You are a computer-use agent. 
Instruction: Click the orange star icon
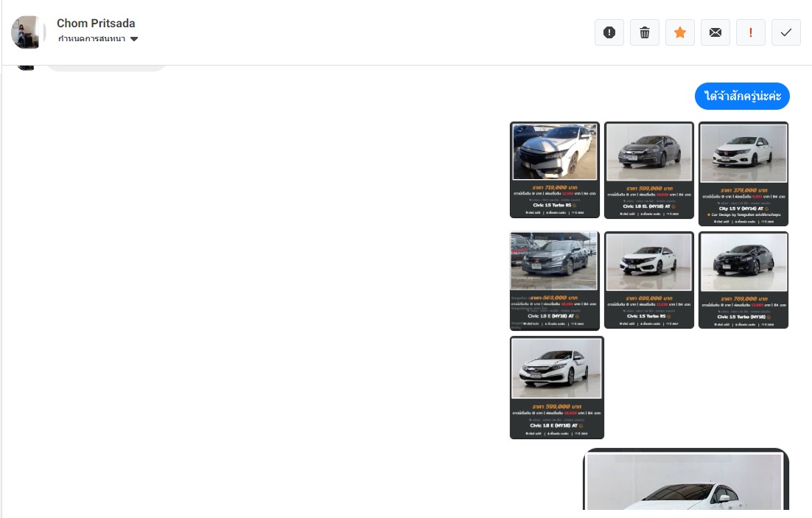coord(680,32)
